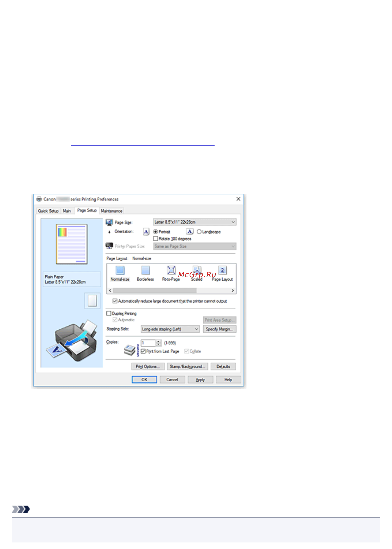Switch to the Quick Setup tab
Image resolution: width=392 pixels, height=549 pixels.
tap(48, 211)
